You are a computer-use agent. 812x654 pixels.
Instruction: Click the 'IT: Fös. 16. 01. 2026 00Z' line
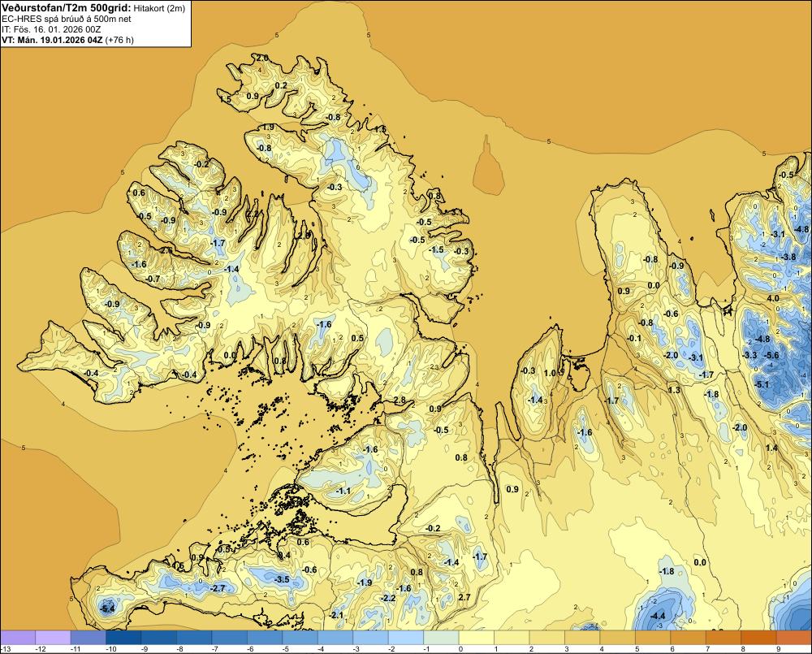[52, 29]
